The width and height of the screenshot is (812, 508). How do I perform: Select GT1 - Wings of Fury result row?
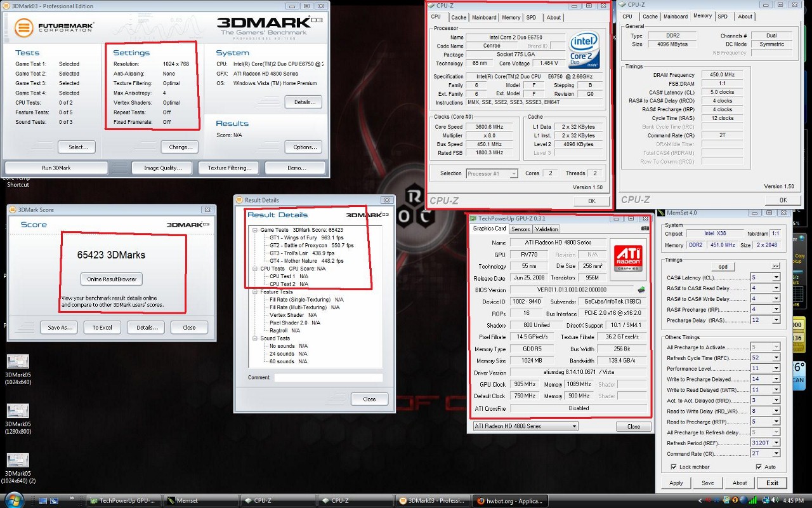point(306,237)
